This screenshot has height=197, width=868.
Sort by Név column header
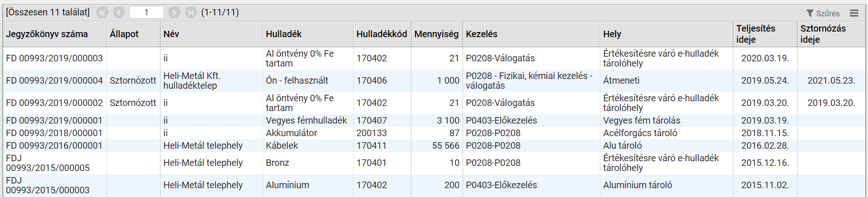pyautogui.click(x=211, y=34)
